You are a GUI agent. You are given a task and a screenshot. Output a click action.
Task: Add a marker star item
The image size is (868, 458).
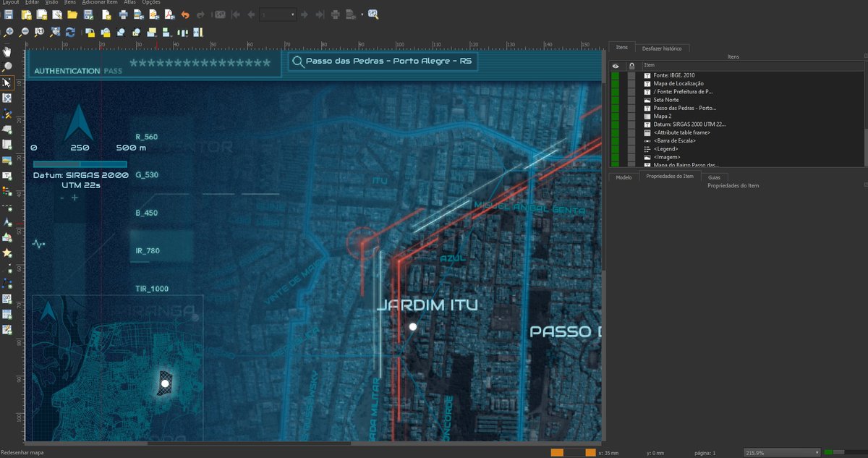tap(7, 253)
